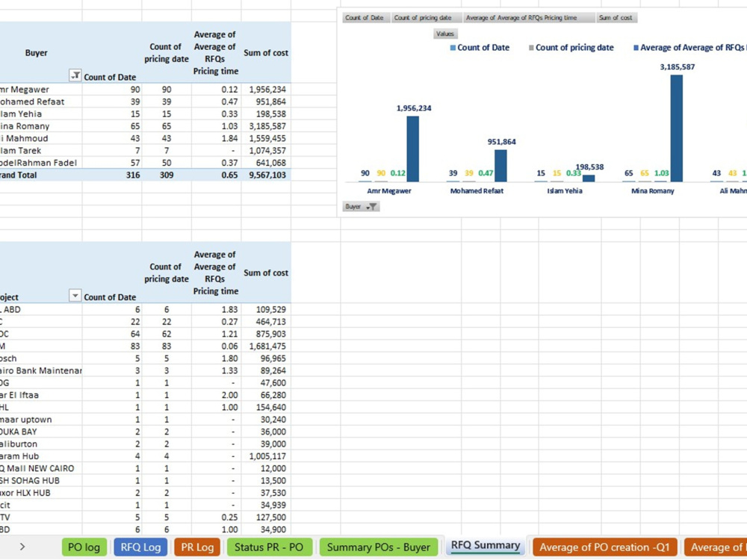This screenshot has height=560, width=747.
Task: Click Count of pricing date legend marker
Action: (x=531, y=48)
